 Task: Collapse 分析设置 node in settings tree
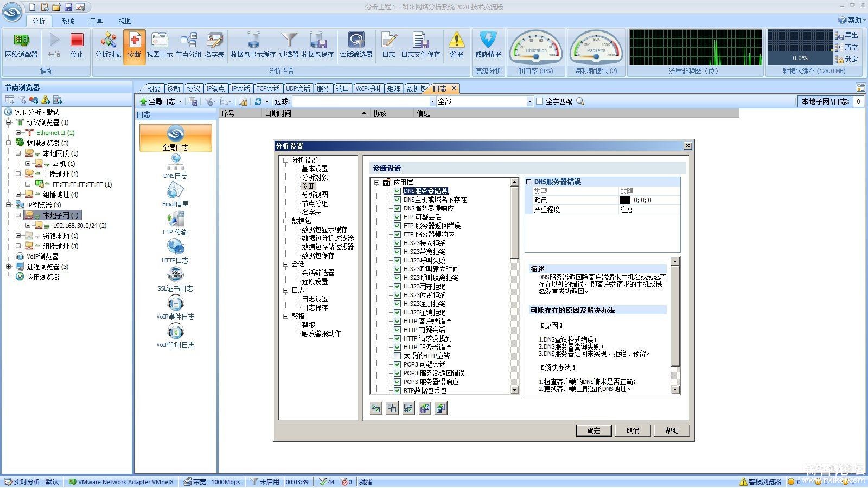coord(285,160)
